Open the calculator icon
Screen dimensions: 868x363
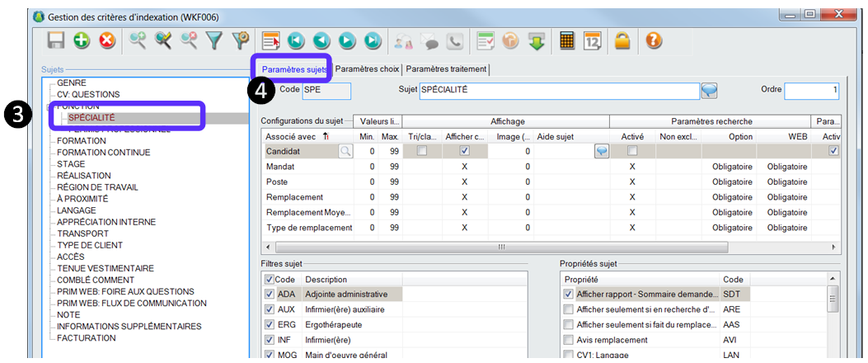point(567,40)
